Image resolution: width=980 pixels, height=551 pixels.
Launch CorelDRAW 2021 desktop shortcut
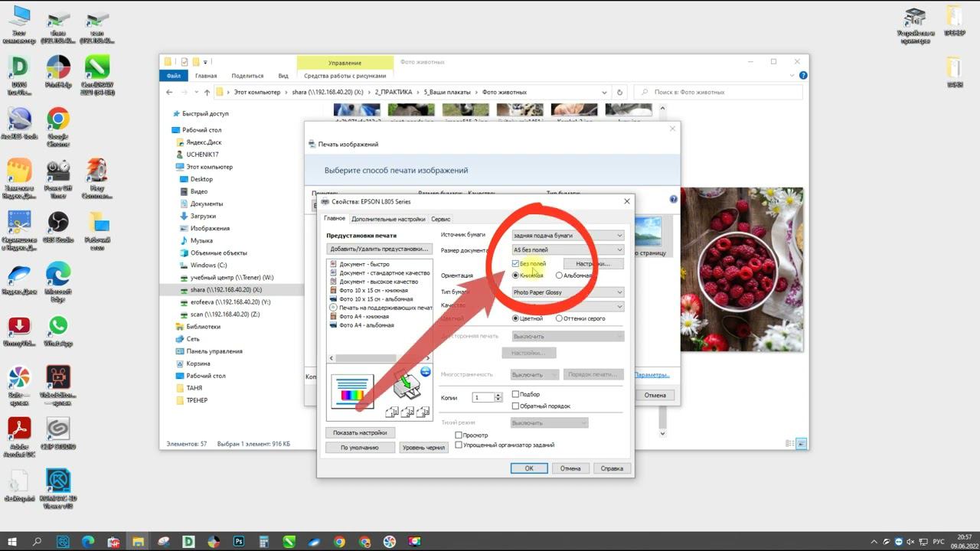click(x=97, y=75)
